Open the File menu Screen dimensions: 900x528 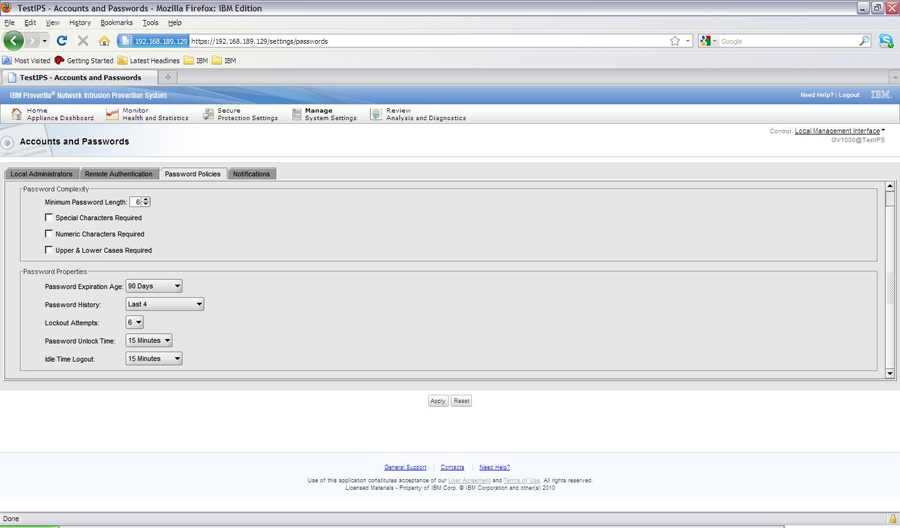coord(9,22)
